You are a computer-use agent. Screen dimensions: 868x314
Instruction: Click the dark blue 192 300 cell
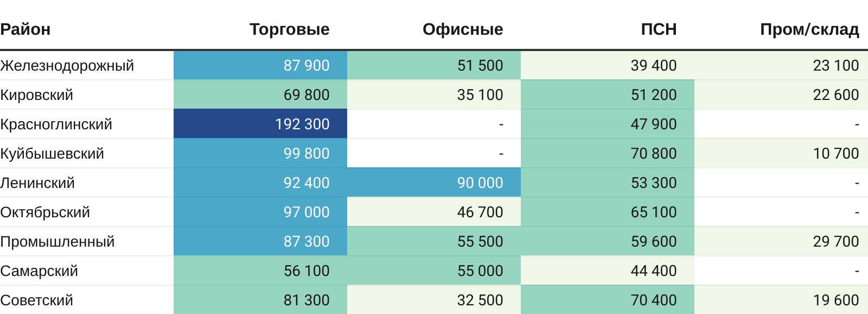[260, 124]
